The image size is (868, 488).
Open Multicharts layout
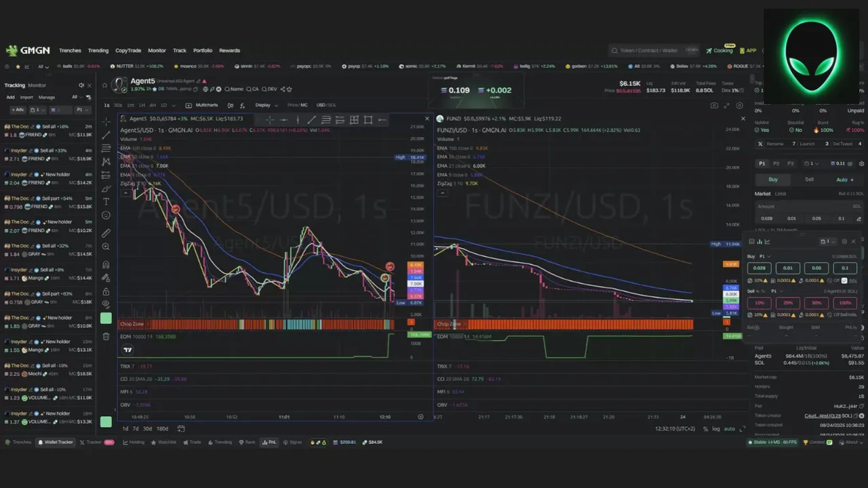[x=202, y=105]
